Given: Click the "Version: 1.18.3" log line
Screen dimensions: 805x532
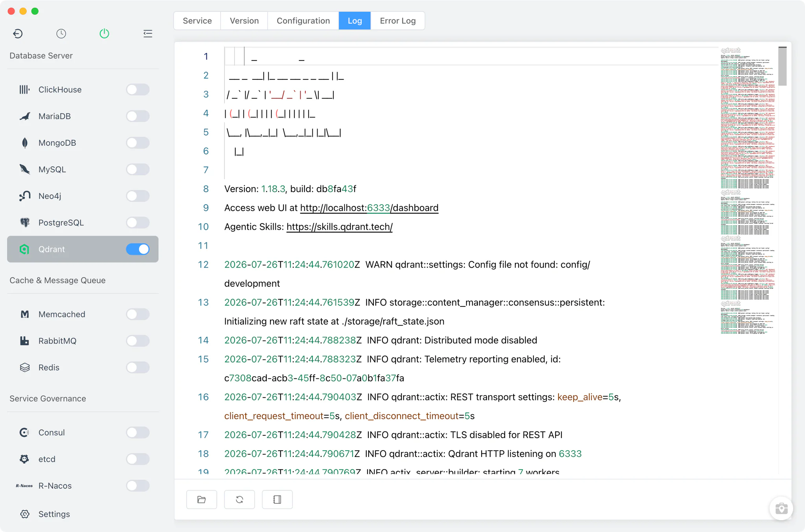Looking at the screenshot, I should [x=290, y=189].
